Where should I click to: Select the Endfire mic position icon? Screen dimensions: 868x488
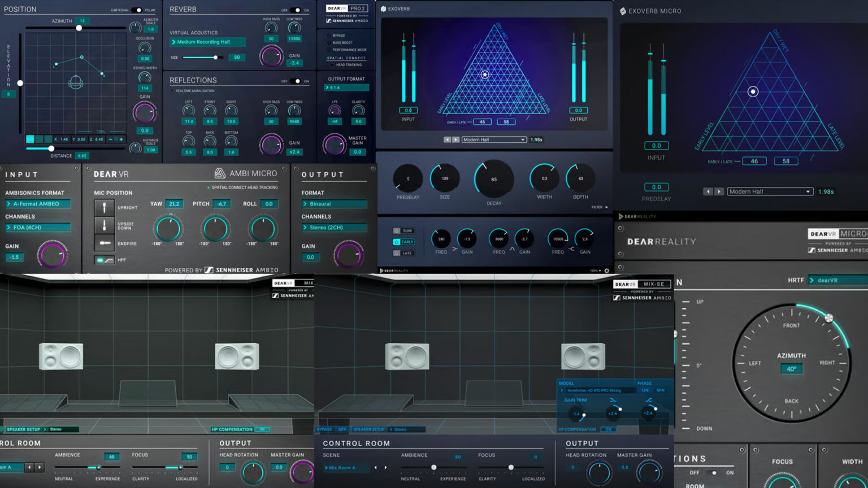pyautogui.click(x=104, y=243)
